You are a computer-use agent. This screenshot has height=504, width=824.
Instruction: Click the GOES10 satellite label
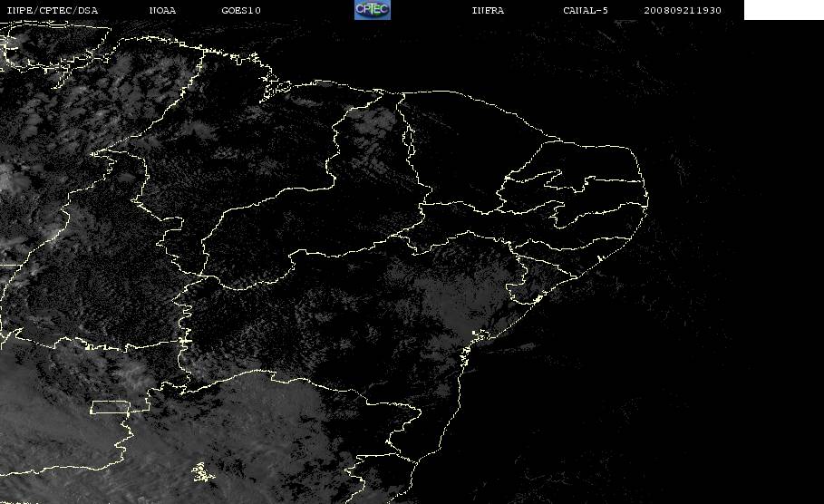tap(241, 11)
